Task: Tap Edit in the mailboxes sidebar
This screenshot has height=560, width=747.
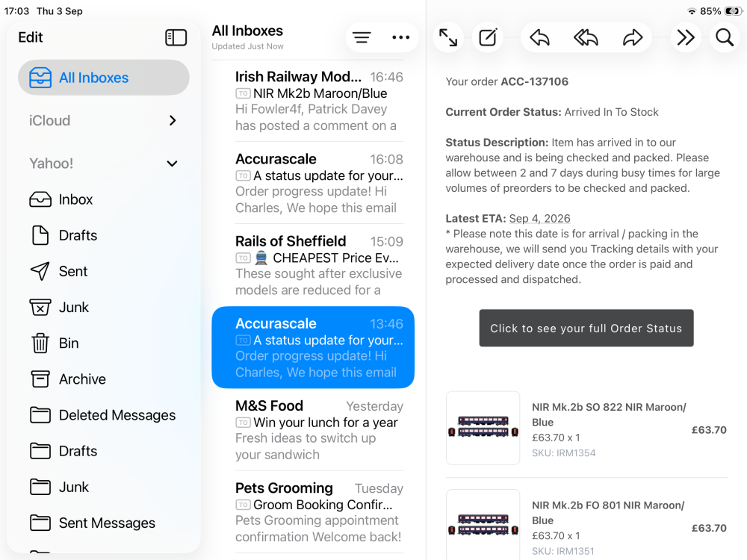Action: tap(31, 37)
